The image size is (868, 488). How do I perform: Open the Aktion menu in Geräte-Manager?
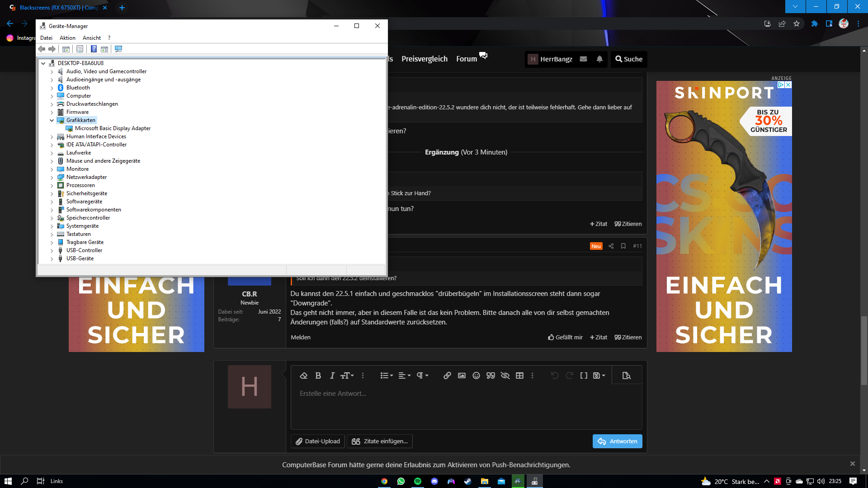pos(67,38)
